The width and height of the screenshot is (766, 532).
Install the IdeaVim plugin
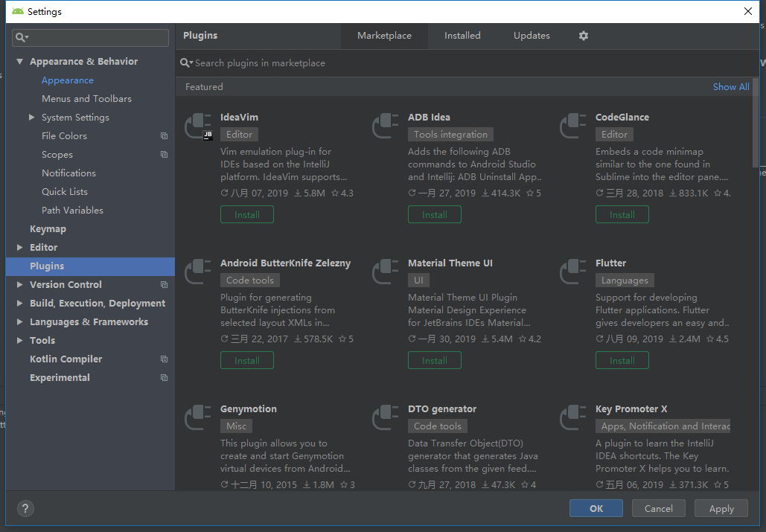[x=246, y=215]
